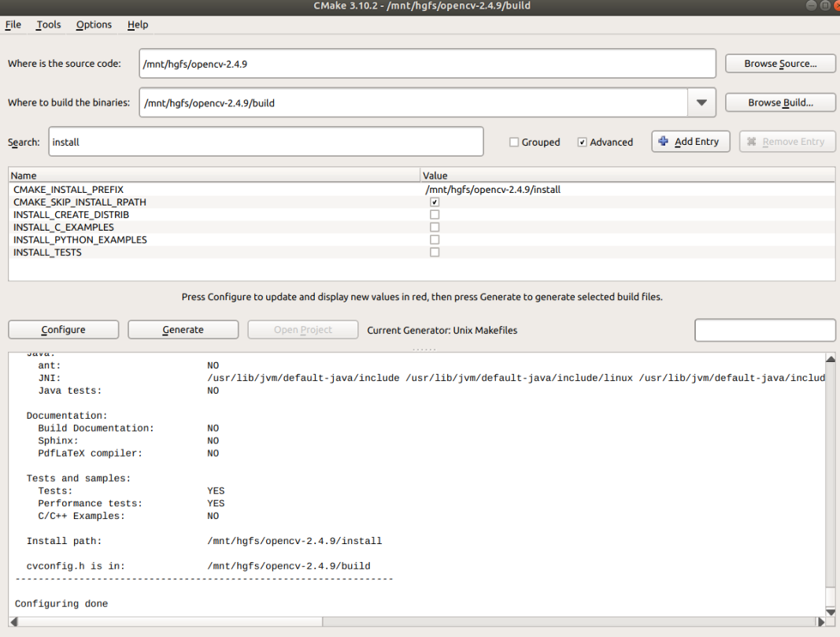The image size is (840, 637).
Task: Click the Build Documentation log line
Action: [128, 428]
